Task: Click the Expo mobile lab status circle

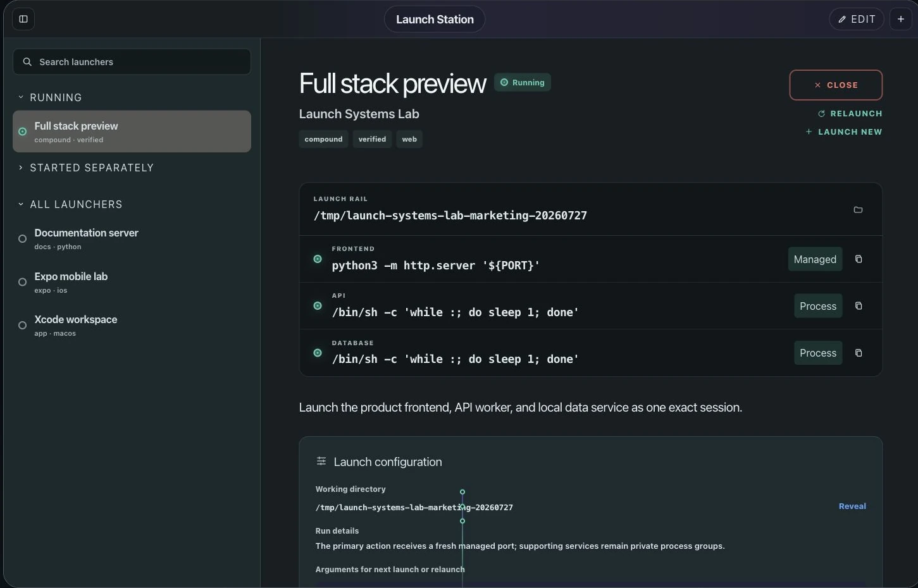Action: (x=22, y=282)
